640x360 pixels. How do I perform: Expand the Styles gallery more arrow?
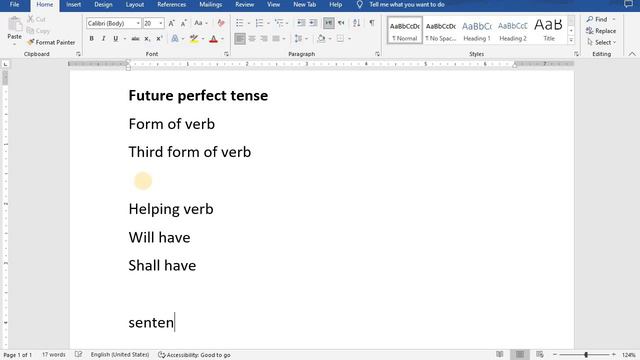point(571,40)
